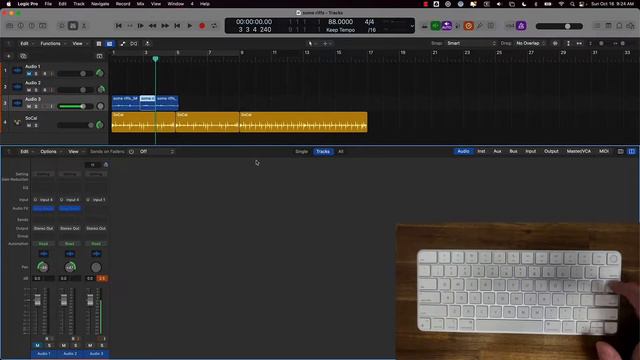Toggle the orange Metronome button

coord(469,26)
